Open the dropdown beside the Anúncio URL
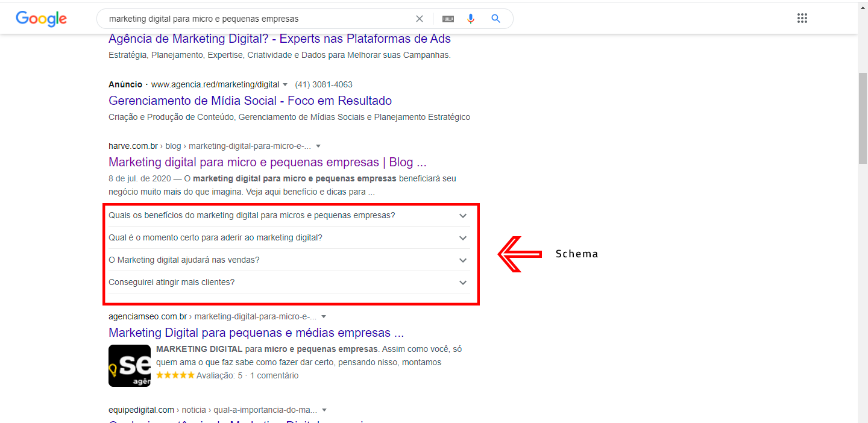The height and width of the screenshot is (423, 868). click(285, 84)
